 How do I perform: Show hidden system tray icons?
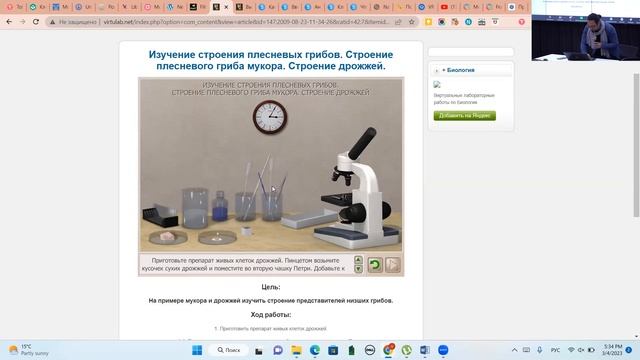click(514, 350)
